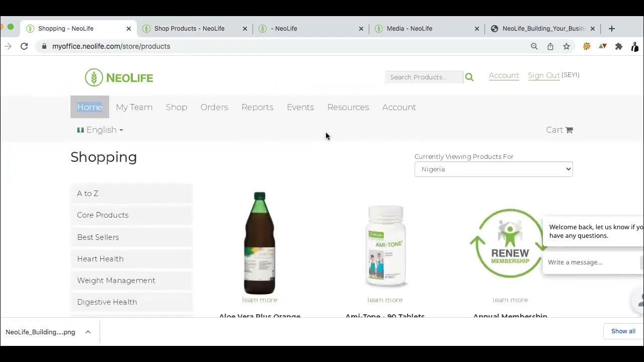Open the Extensions puzzle icon
Screen dimensions: 644x362
pos(619,46)
